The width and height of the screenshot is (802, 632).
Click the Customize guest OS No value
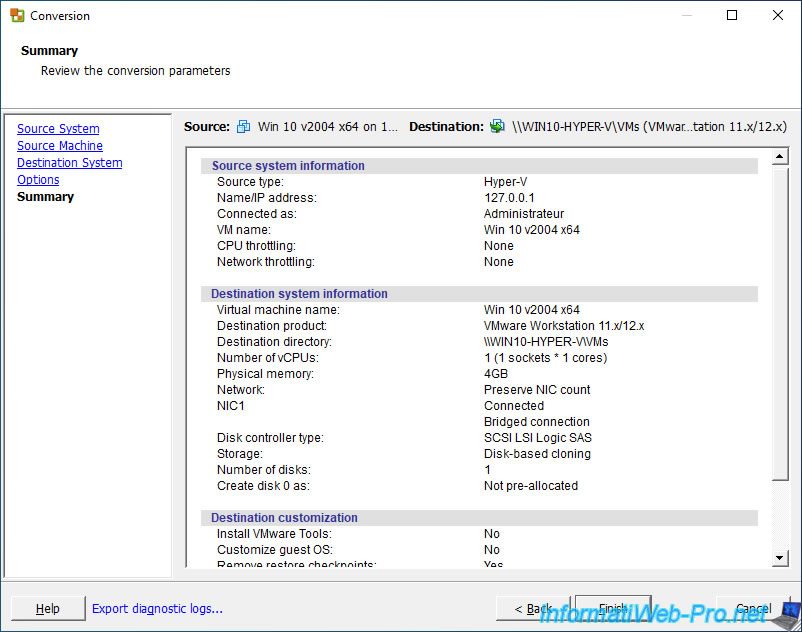[492, 550]
